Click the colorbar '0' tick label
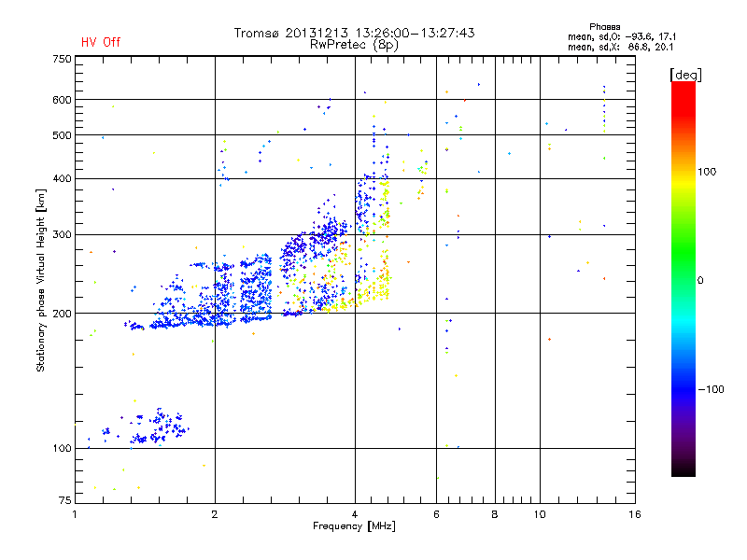 coord(700,281)
